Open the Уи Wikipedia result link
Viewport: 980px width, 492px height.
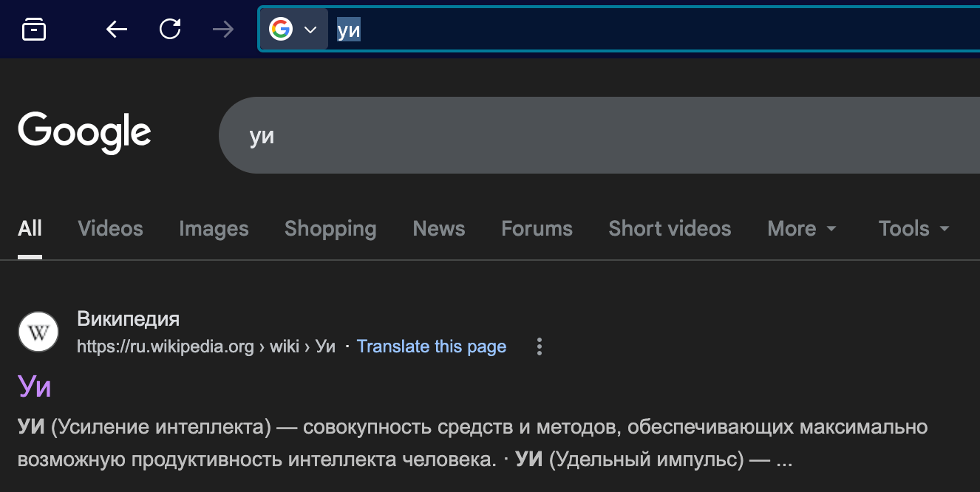(x=34, y=386)
